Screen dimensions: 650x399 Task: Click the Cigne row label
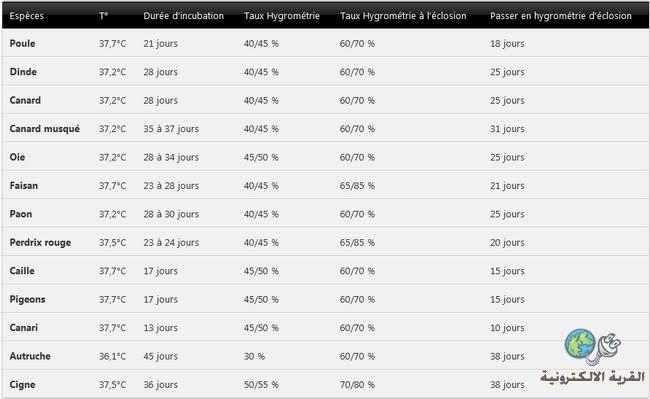coord(22,384)
